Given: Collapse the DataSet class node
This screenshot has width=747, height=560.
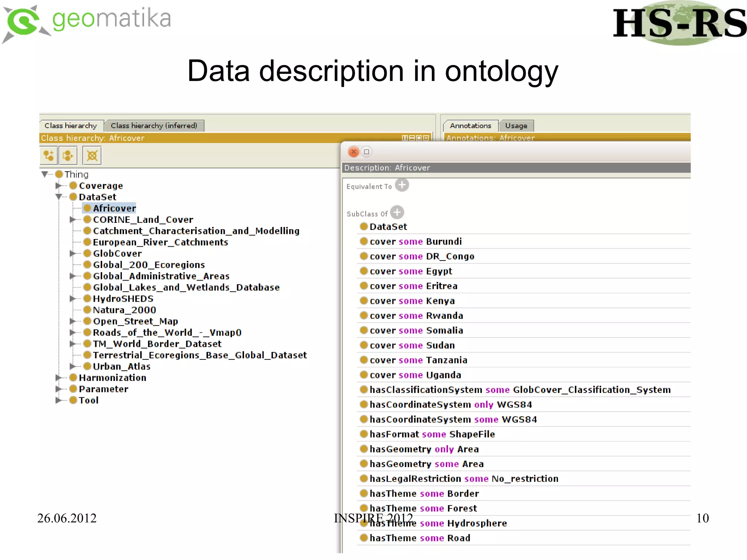Looking at the screenshot, I should coord(58,197).
